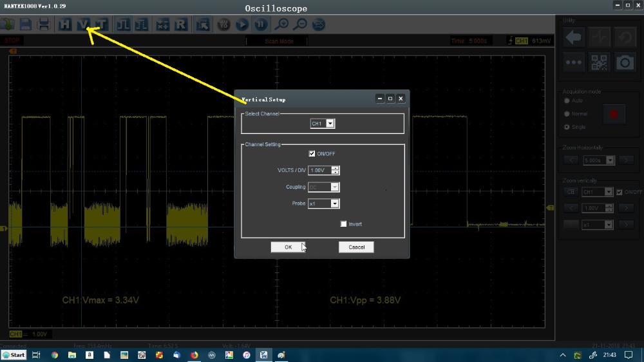Open the Zoom Horizontally 5.000s dropdown
The width and height of the screenshot is (644, 362).
coord(611,160)
